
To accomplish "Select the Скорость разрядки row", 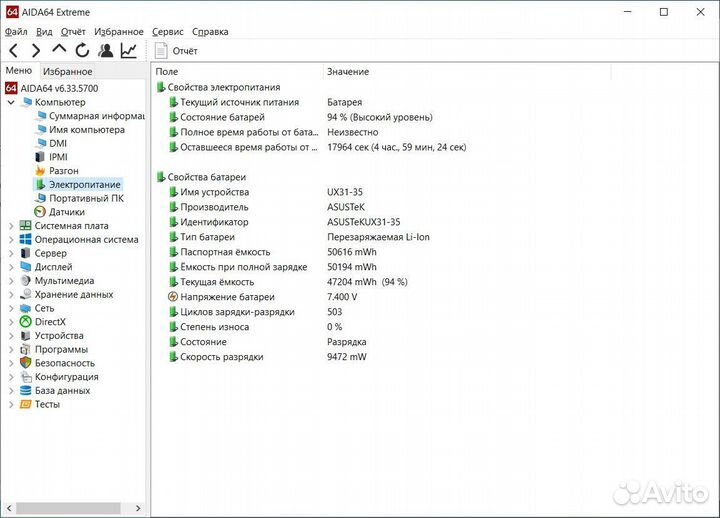I will coord(267,357).
